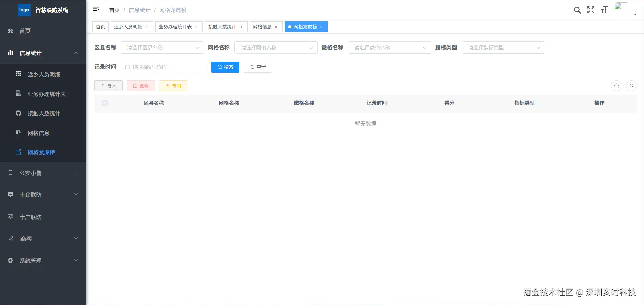Click the form icon beside 业务办理统计表
This screenshot has height=305, width=644.
tap(18, 94)
